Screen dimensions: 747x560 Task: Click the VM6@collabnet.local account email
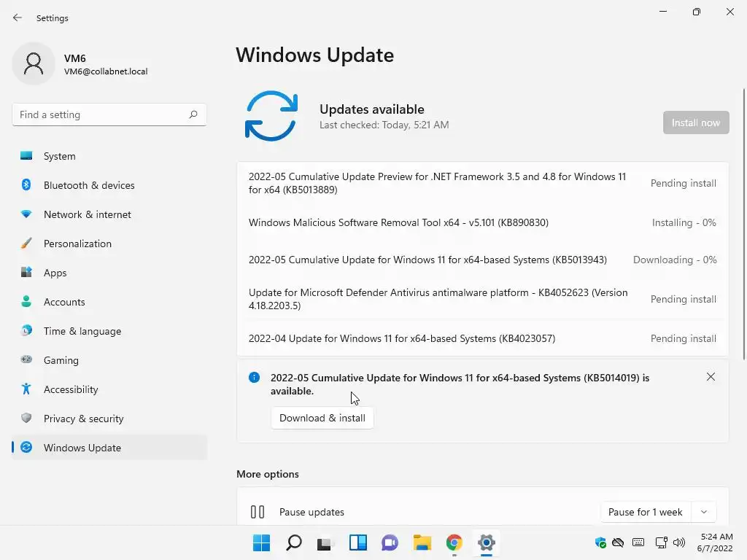(106, 71)
